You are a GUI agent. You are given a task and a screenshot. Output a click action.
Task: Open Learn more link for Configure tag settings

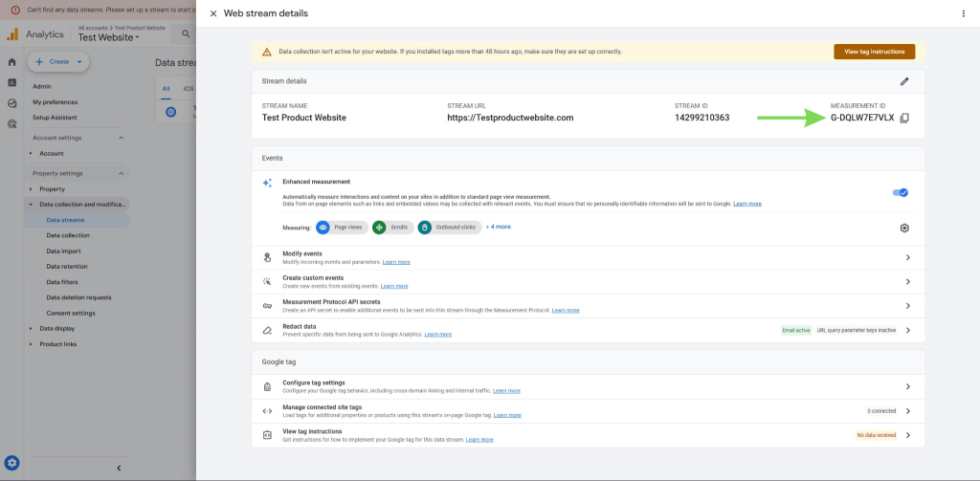point(506,391)
